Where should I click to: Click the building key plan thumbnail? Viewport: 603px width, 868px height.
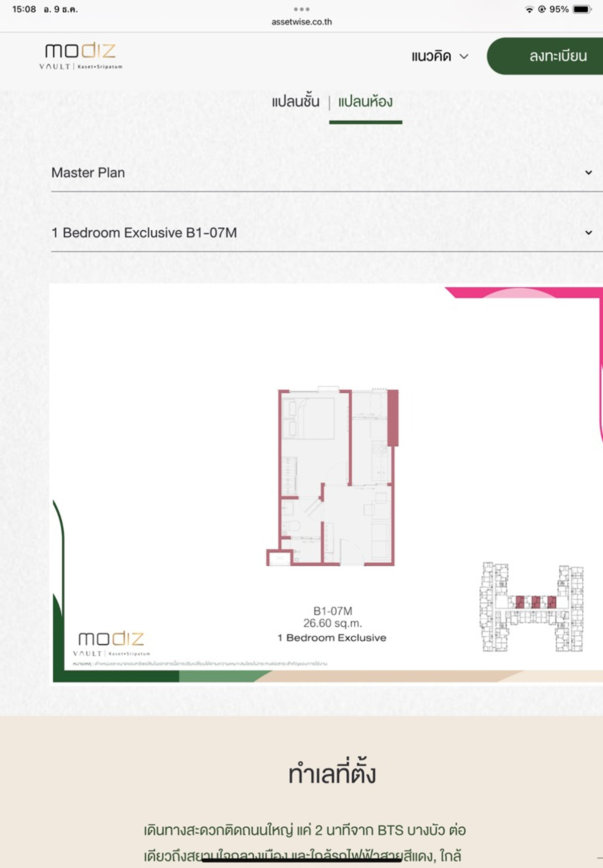(532, 607)
